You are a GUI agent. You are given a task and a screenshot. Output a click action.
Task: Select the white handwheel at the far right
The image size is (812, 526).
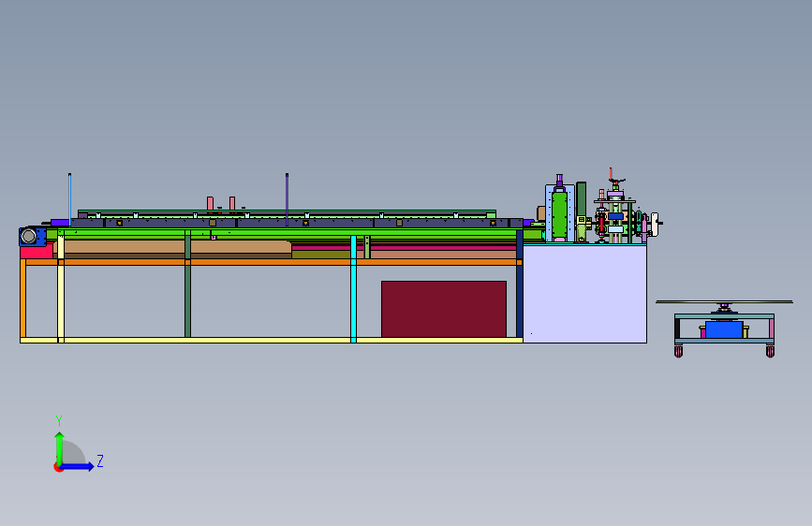pyautogui.click(x=655, y=225)
